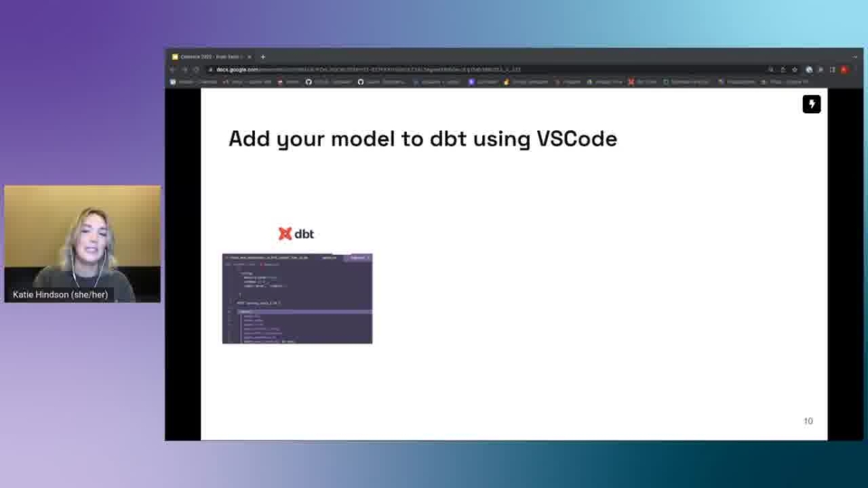Viewport: 868px width, 488px height.
Task: Open the dbt red-icon bookmark in the bookmarks bar
Action: 642,82
